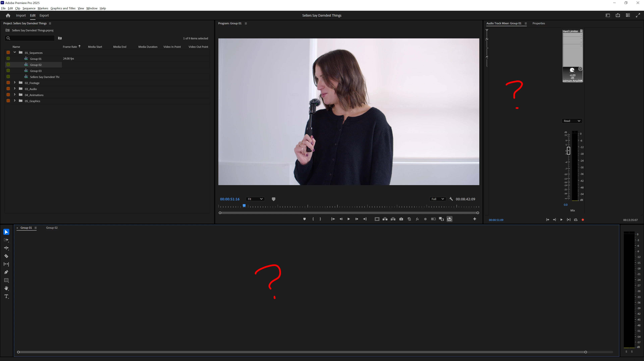Expand the 02_Footage bin
Image resolution: width=644 pixels, height=361 pixels.
pyautogui.click(x=15, y=82)
